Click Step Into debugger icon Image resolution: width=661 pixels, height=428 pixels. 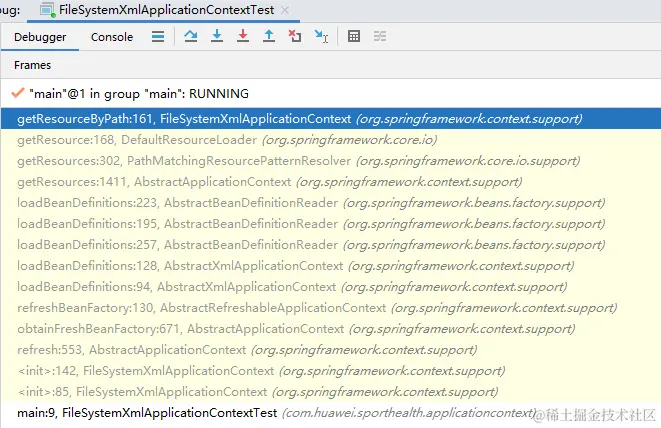(217, 36)
